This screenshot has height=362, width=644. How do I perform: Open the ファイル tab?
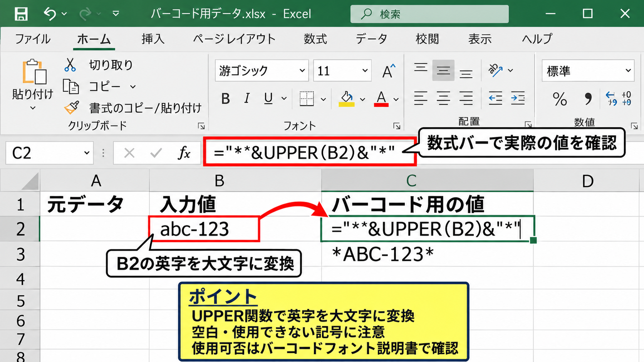[33, 39]
